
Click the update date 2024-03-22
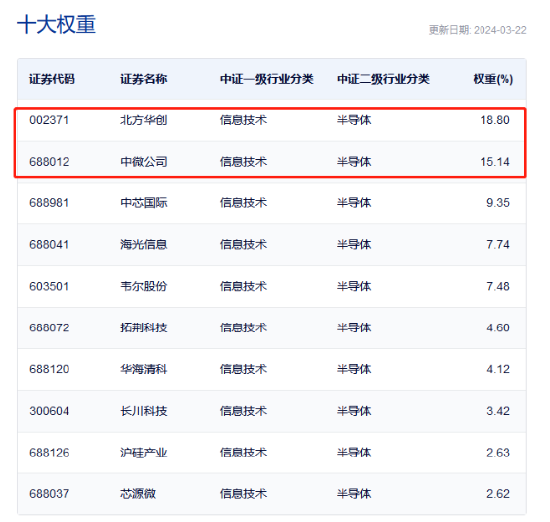[500, 30]
